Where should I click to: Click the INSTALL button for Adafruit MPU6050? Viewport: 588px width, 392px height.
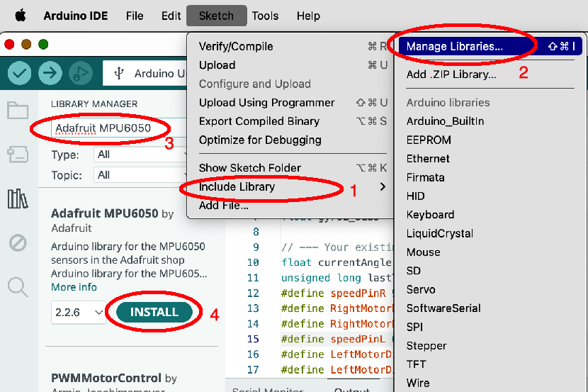tap(154, 312)
